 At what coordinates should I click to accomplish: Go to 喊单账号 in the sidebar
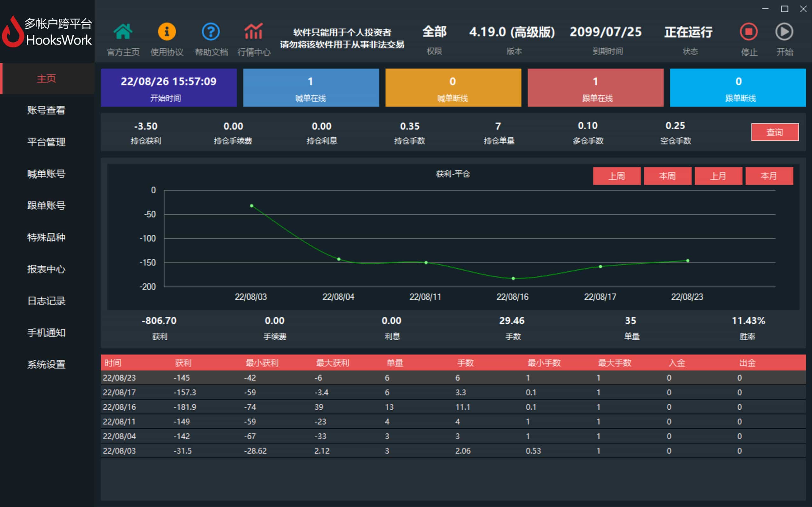point(46,174)
